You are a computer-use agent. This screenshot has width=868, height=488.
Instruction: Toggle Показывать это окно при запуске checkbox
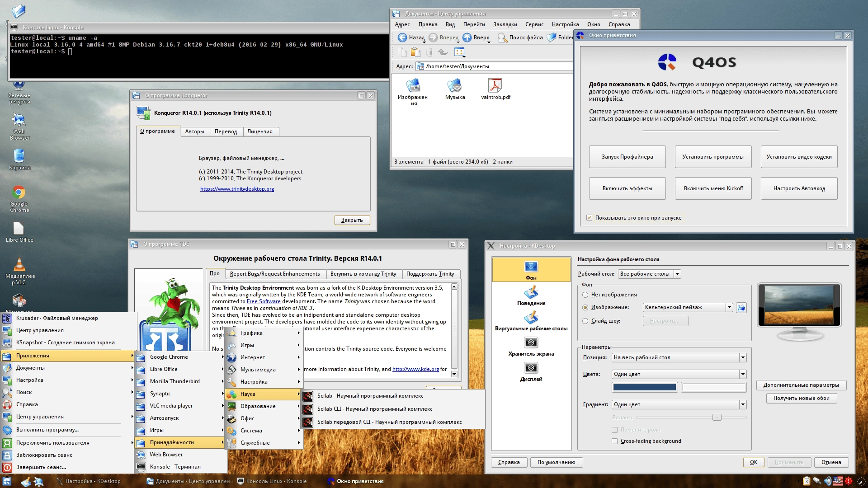[589, 218]
